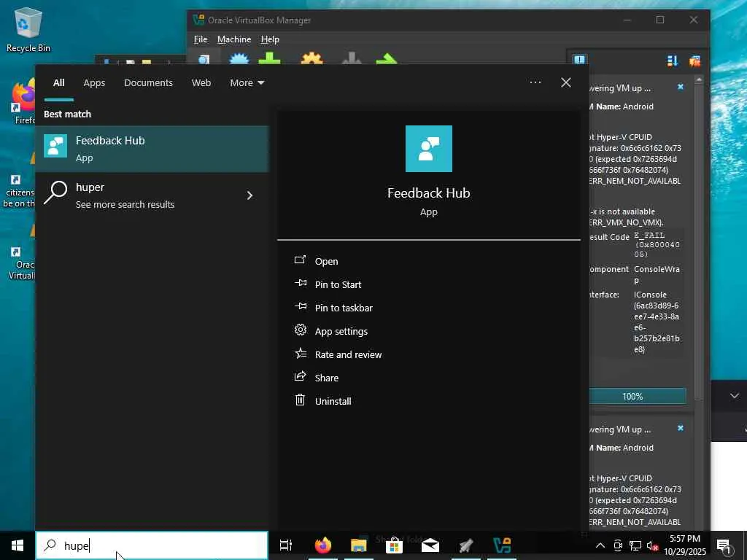Open the 5:57 PM clock and calendar
The image size is (747, 560).
click(x=685, y=545)
